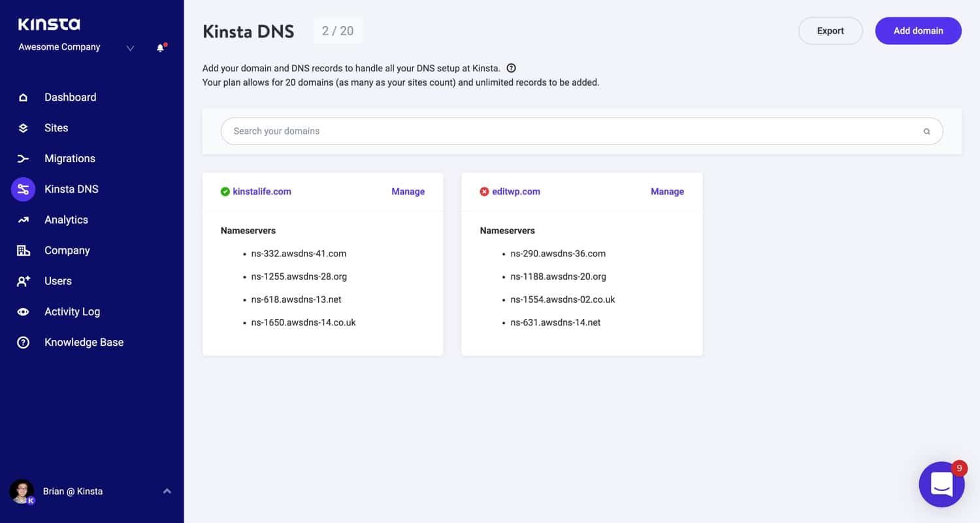Screen dimensions: 980x523
Task: Click Brian's profile avatar
Action: pyautogui.click(x=22, y=492)
